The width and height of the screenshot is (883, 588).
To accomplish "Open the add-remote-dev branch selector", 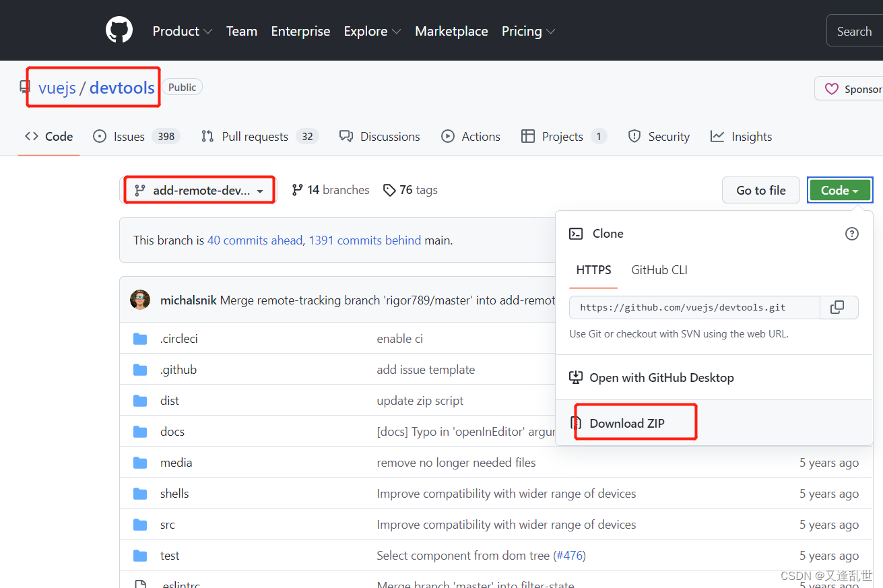I will click(x=199, y=189).
